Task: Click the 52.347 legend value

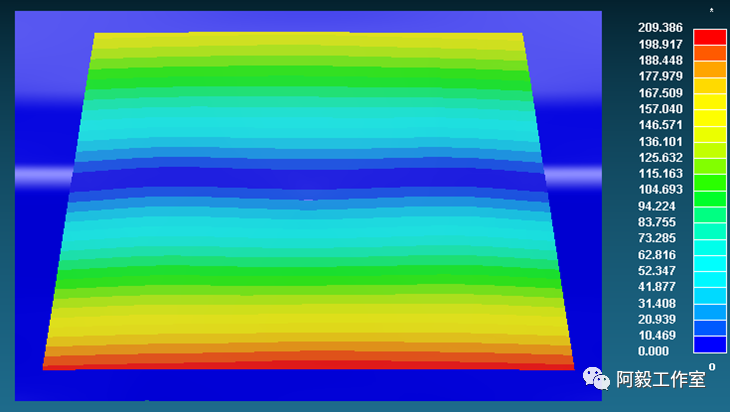Action: coord(656,270)
